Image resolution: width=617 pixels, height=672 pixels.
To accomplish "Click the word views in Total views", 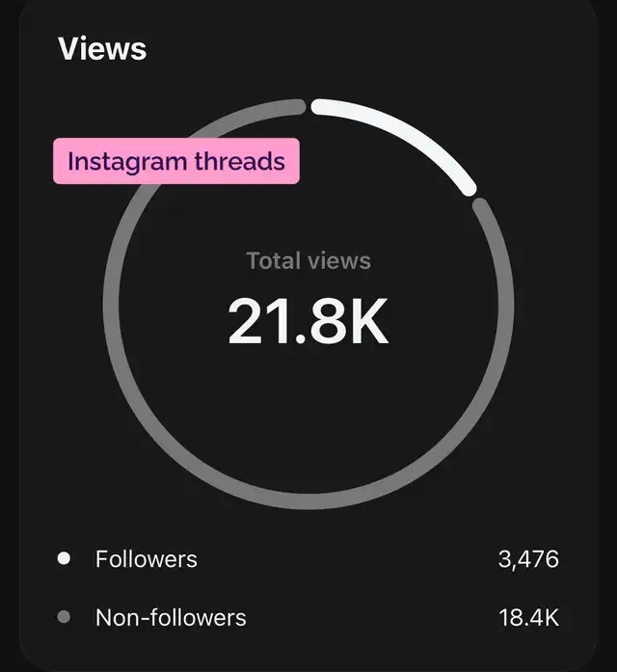I will 338,260.
